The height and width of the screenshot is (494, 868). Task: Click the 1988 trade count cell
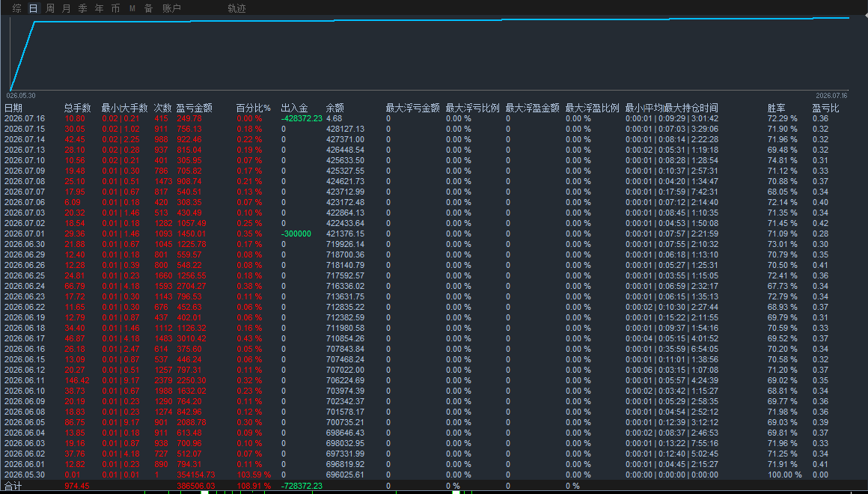163,391
